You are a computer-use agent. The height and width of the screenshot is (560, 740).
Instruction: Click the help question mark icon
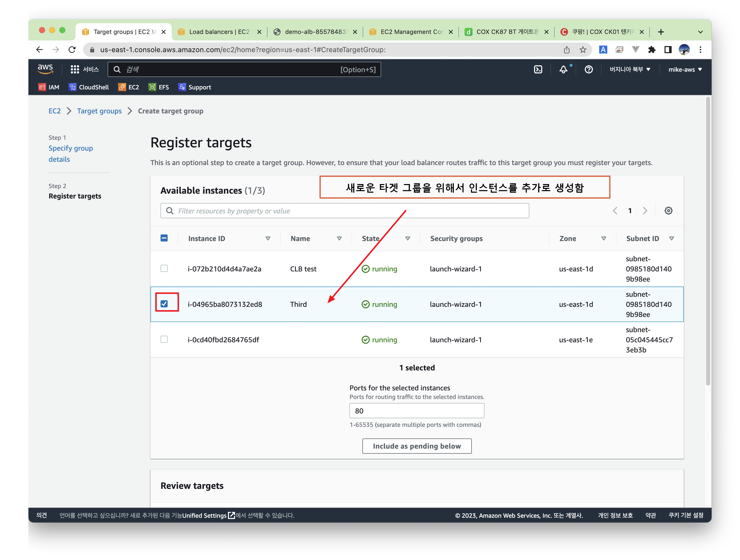point(589,70)
